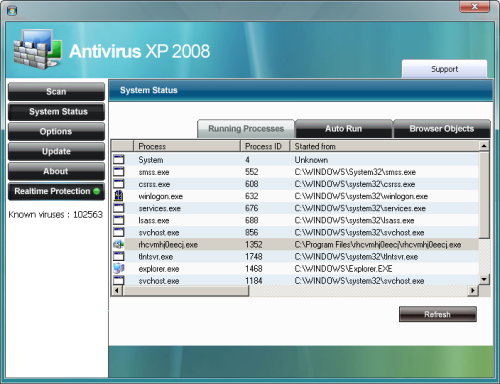Select the lsass.exe process name
The width and height of the screenshot is (500, 384).
pos(154,220)
